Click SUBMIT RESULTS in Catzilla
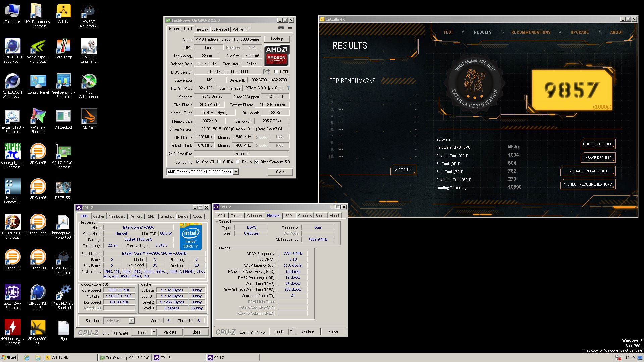The width and height of the screenshot is (644, 362). tap(598, 144)
